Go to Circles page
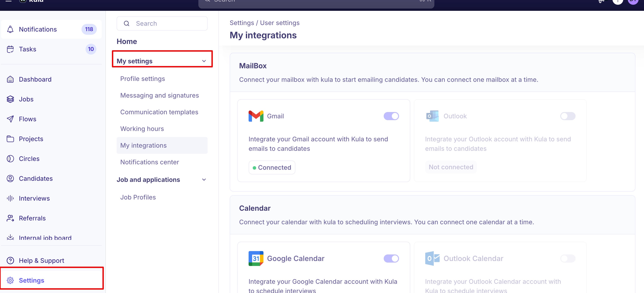Screen dimensions: 644x293 coord(52,159)
